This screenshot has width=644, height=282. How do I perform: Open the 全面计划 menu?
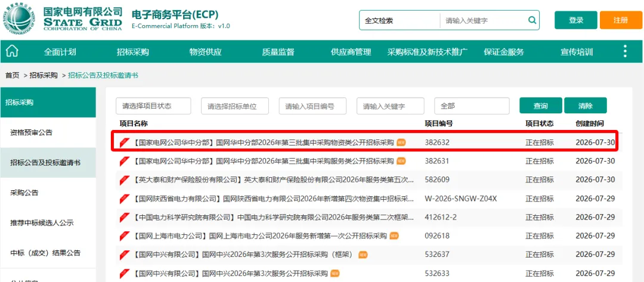click(x=60, y=52)
